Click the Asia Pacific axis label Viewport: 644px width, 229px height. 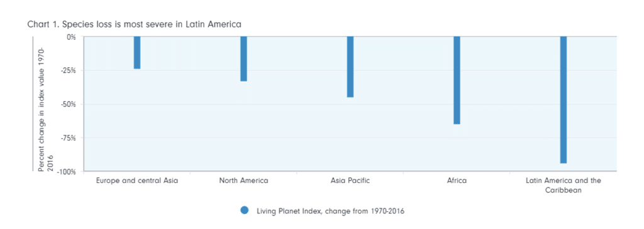350,181
